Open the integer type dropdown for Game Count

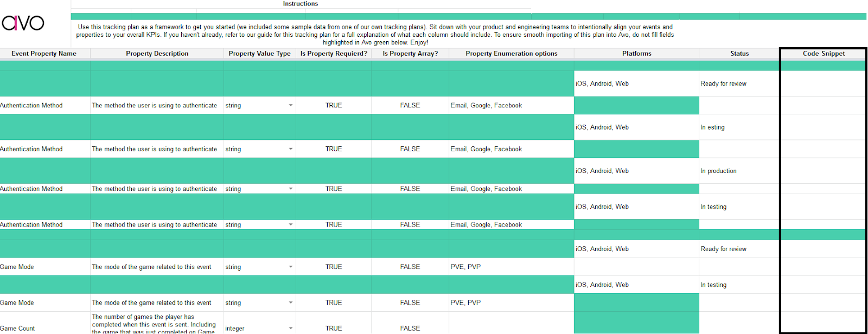pos(291,328)
